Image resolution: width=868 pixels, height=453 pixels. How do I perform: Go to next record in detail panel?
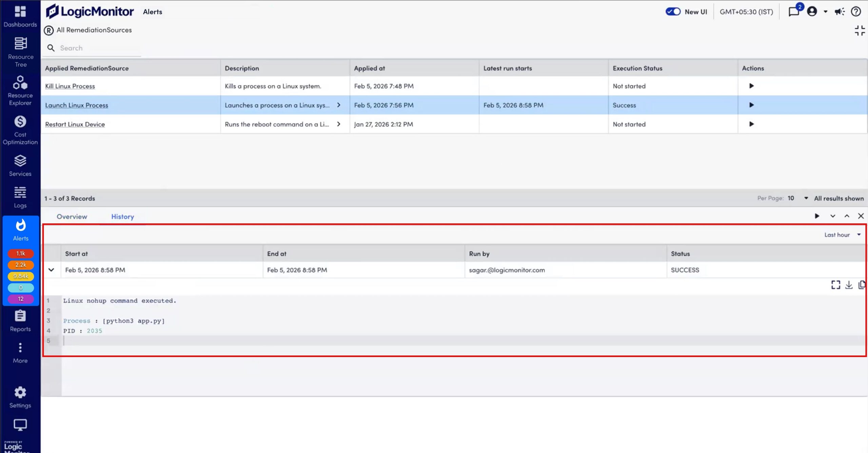coord(833,216)
